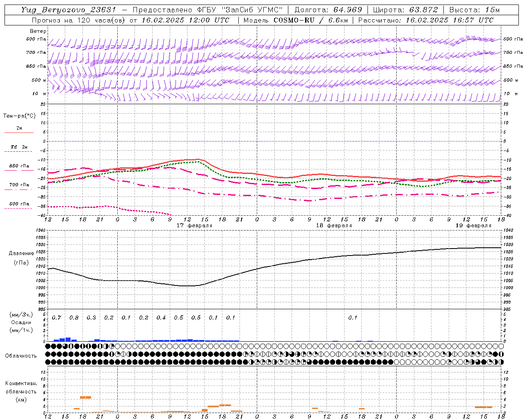This screenshot has height=420, width=525.
Task: Click the "18 февраля" date label
Action: 334,226
